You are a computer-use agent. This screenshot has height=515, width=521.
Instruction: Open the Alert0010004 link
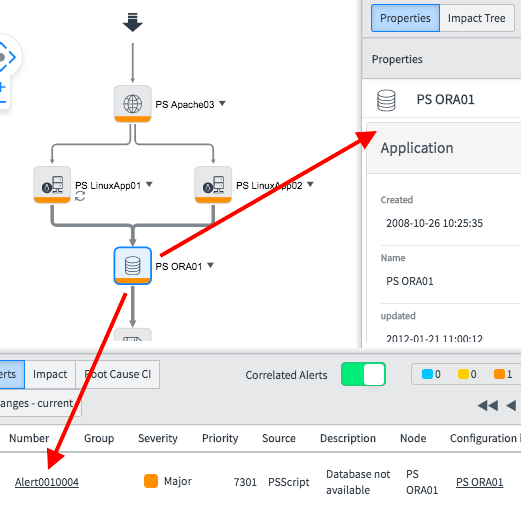click(x=47, y=482)
